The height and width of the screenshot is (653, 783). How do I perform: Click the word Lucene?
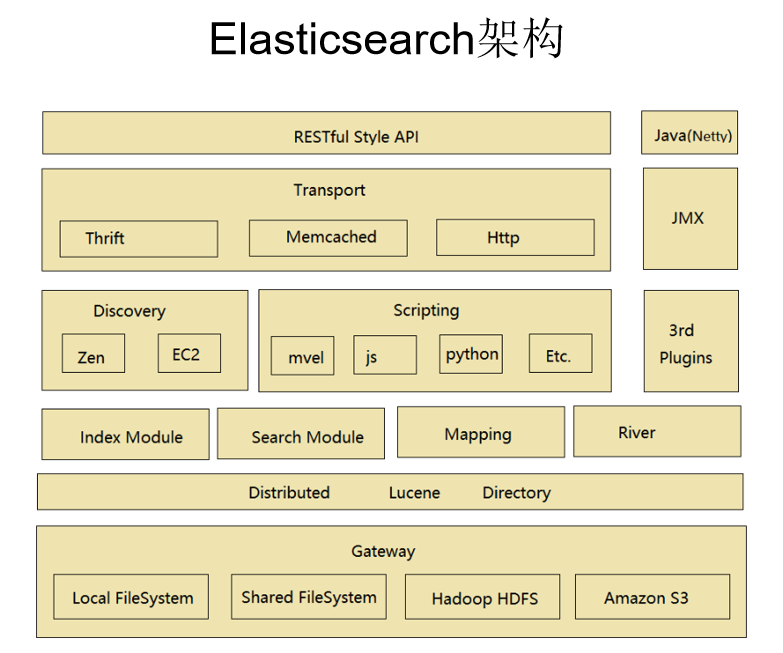414,493
